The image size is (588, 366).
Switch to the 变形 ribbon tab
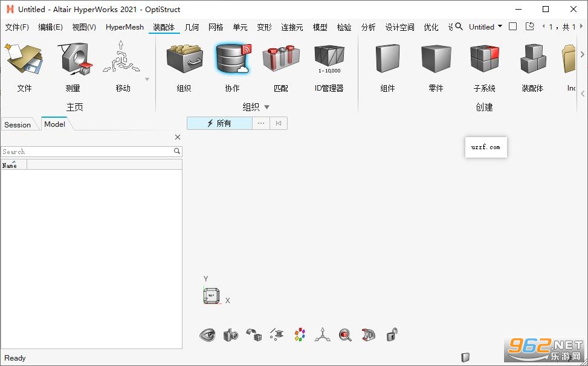tap(264, 27)
